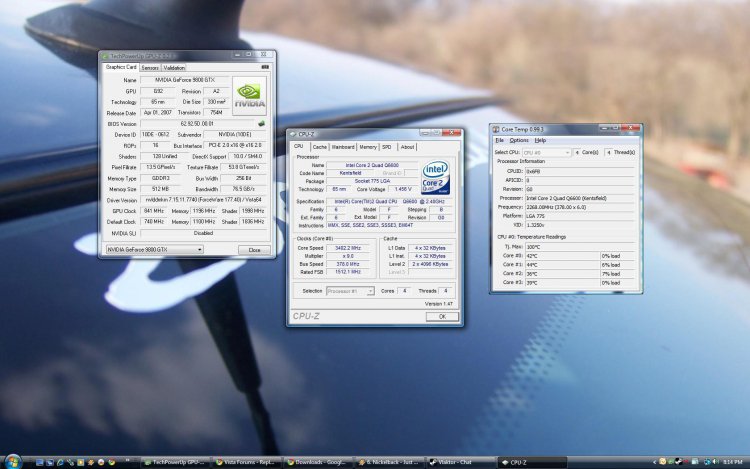Viewport: 750px width, 469px height.
Task: Click the Instructions field in CPU-Z
Action: pyautogui.click(x=389, y=225)
